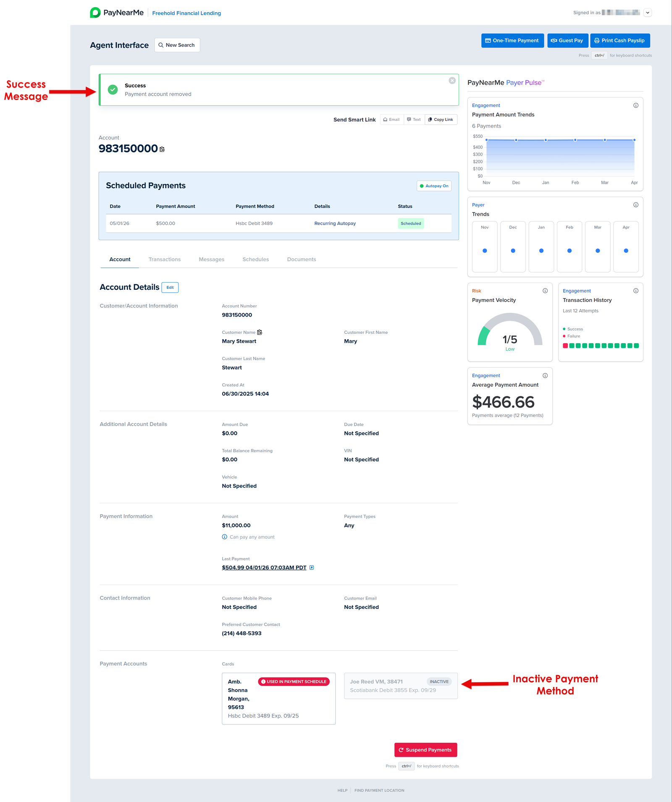Image resolution: width=672 pixels, height=802 pixels.
Task: Copy the Smart Link
Action: click(x=441, y=120)
